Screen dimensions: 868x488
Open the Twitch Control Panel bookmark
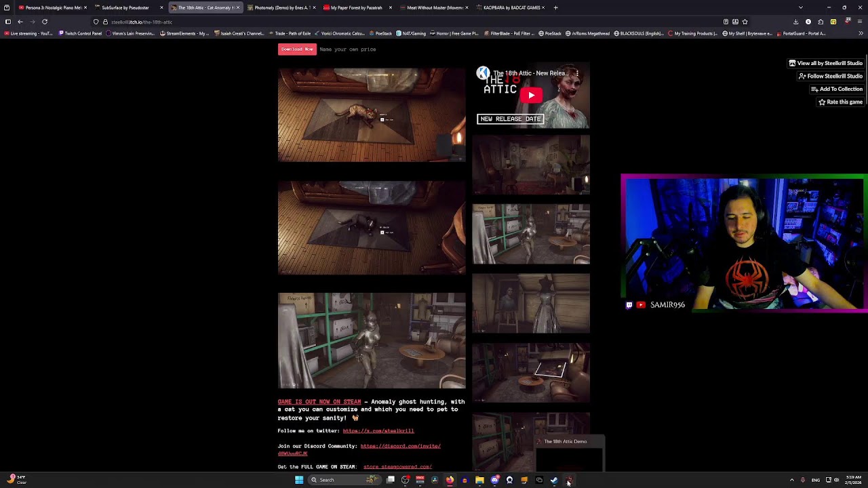(81, 33)
